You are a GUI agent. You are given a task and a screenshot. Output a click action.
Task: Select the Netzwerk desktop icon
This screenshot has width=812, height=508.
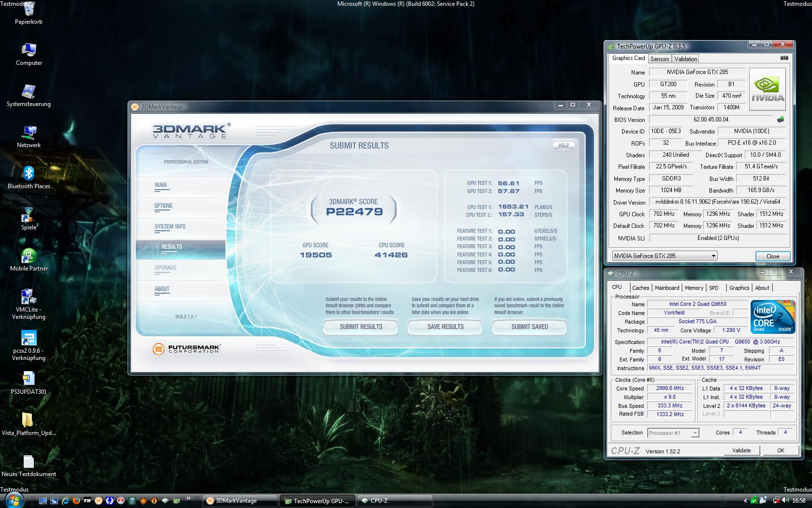29,132
